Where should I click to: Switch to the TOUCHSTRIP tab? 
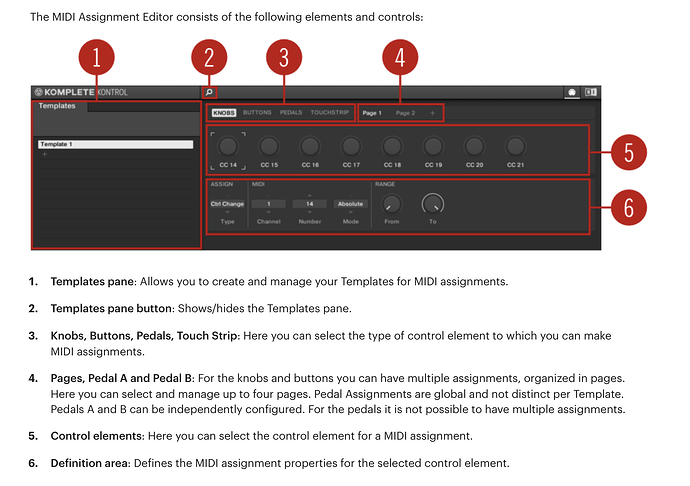(x=330, y=113)
